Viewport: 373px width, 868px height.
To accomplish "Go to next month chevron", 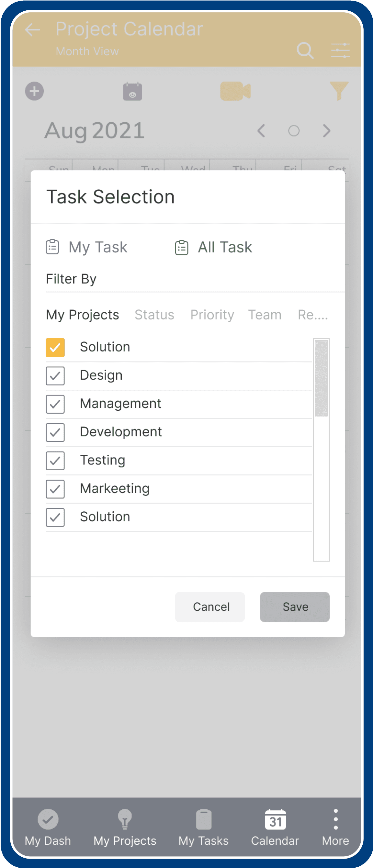I will click(x=326, y=131).
